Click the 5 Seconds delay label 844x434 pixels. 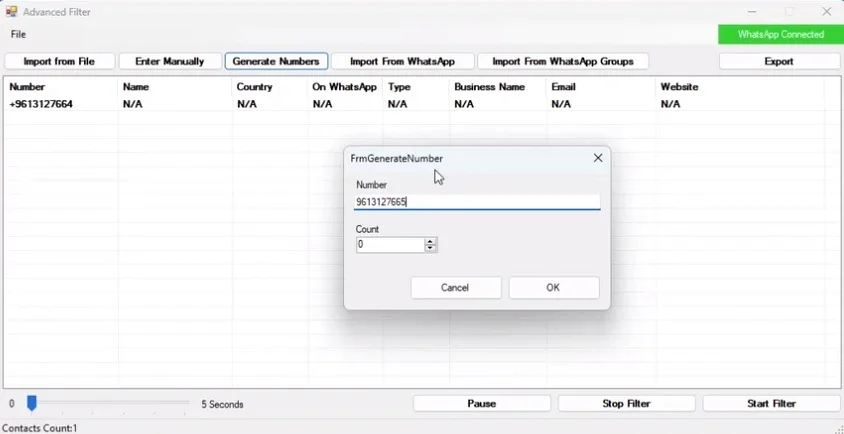[x=222, y=404]
